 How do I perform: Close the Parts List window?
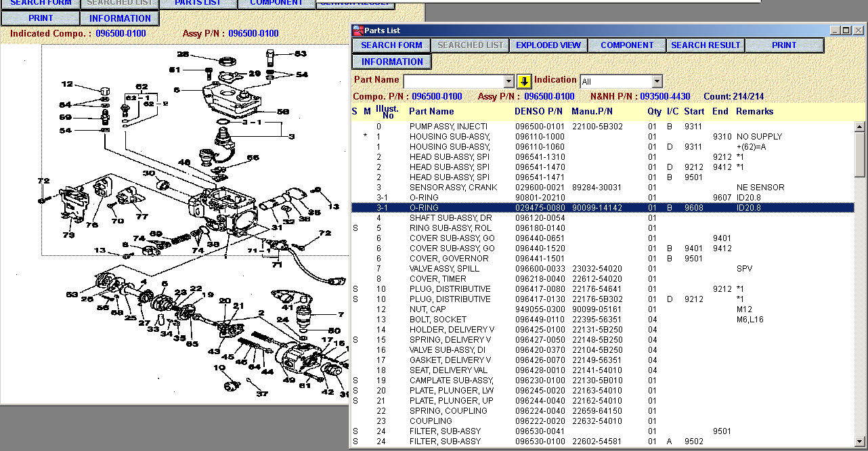(859, 30)
